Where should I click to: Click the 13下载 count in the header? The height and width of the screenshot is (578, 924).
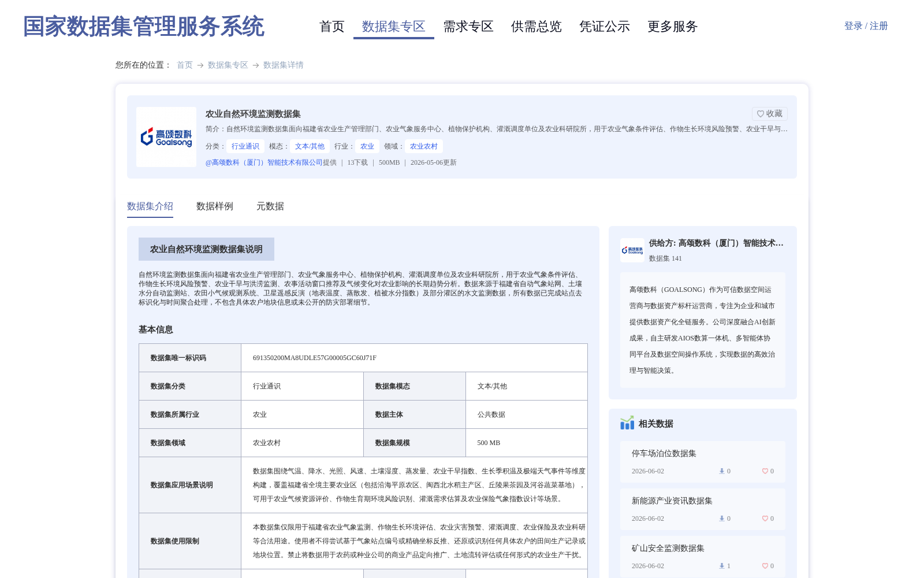click(x=357, y=162)
